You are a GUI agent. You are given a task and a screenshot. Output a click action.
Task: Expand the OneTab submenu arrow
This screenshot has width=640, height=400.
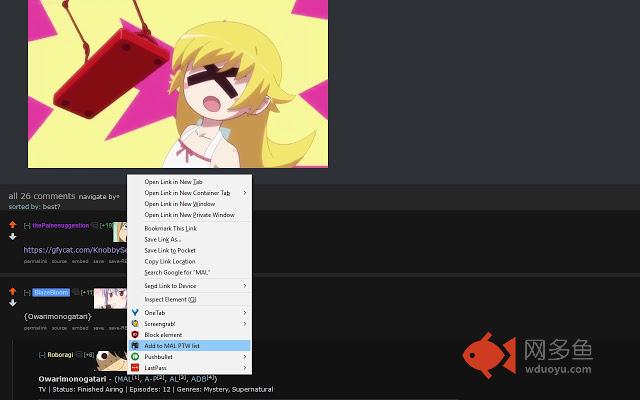[x=245, y=313]
